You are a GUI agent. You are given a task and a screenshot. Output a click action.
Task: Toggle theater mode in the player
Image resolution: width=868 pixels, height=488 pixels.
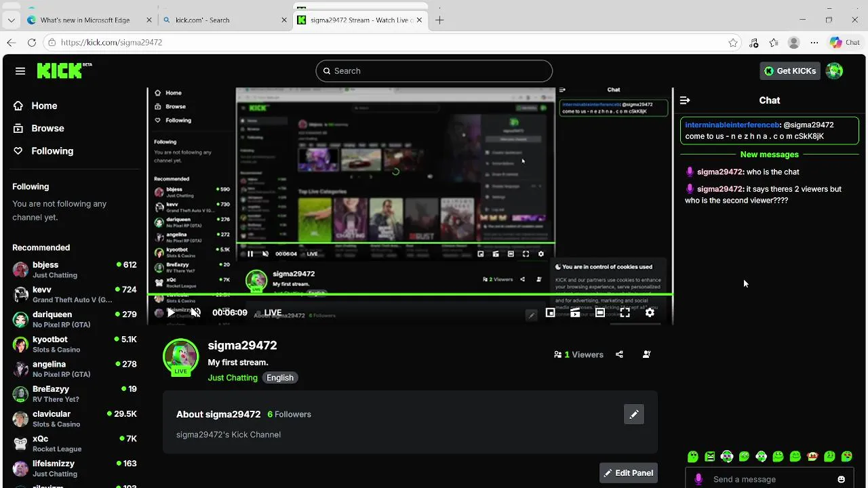click(600, 312)
